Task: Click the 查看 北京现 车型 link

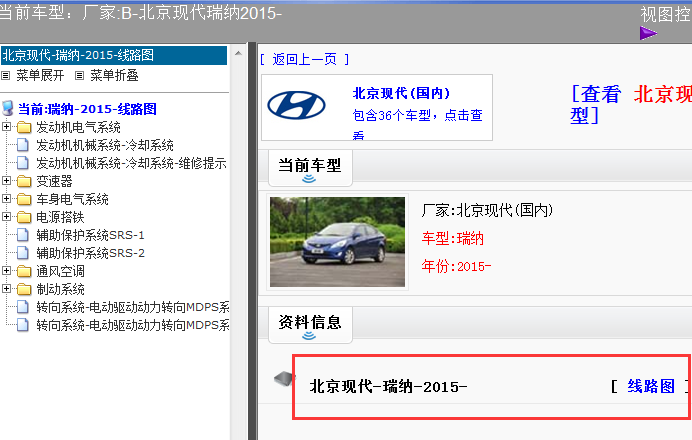Action: click(x=631, y=105)
